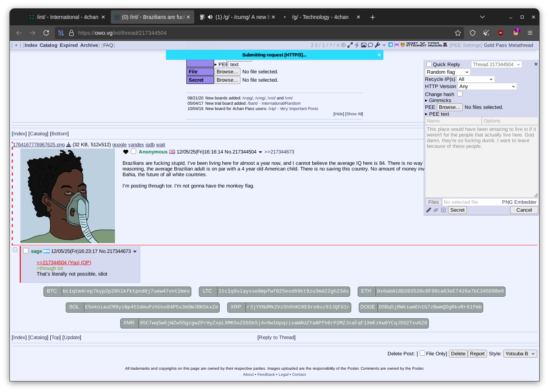
Task: Open the HTTP Version Any dropdown
Action: pos(487,87)
